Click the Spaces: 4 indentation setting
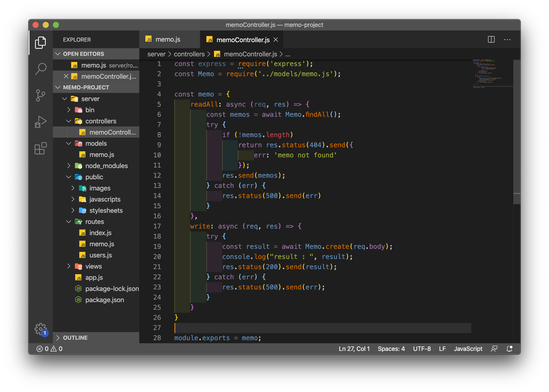Image resolution: width=549 pixels, height=392 pixels. point(391,349)
